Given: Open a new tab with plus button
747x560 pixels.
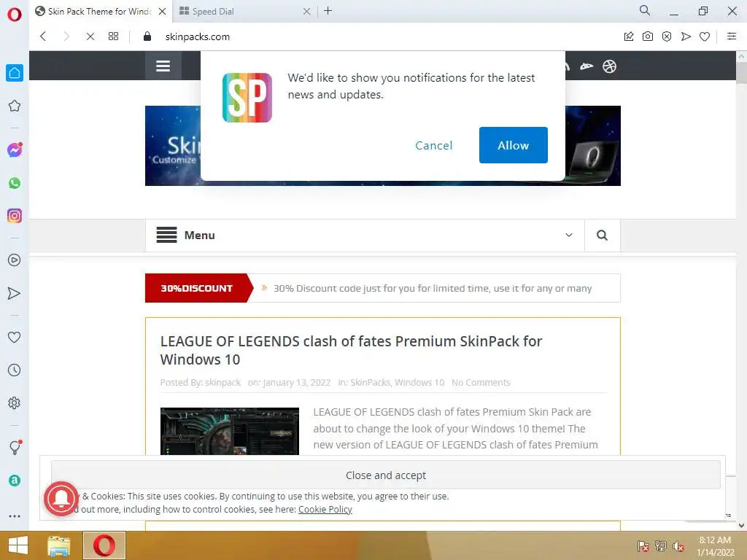Looking at the screenshot, I should click(x=328, y=10).
